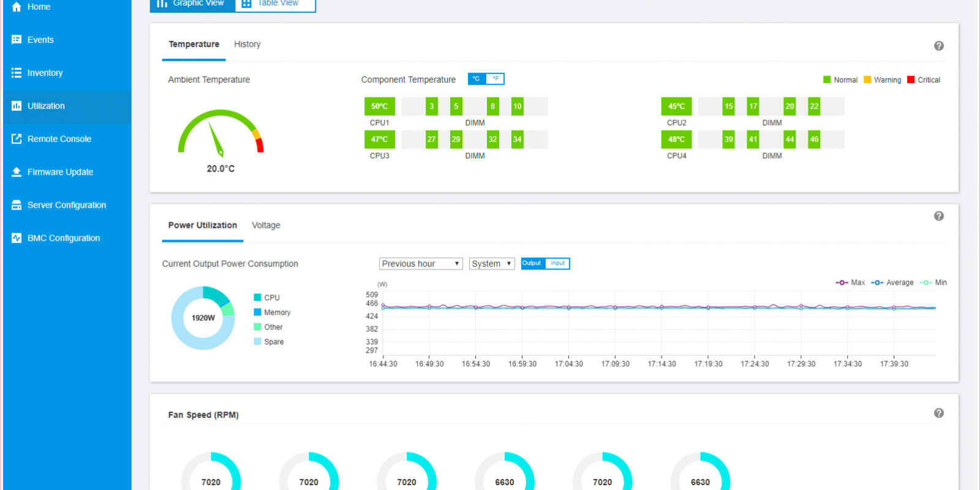Open help for Temperature panel

tap(939, 46)
